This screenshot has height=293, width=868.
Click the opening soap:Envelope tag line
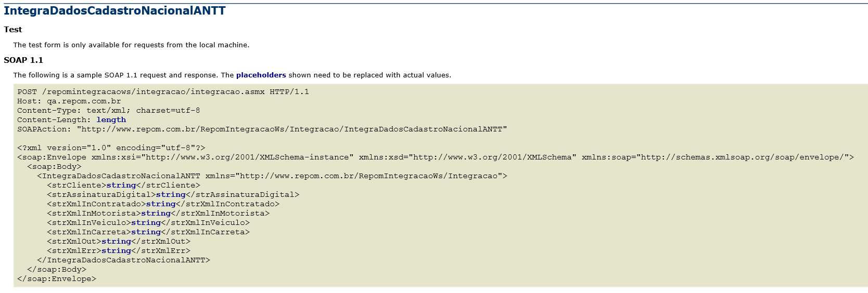tap(436, 157)
